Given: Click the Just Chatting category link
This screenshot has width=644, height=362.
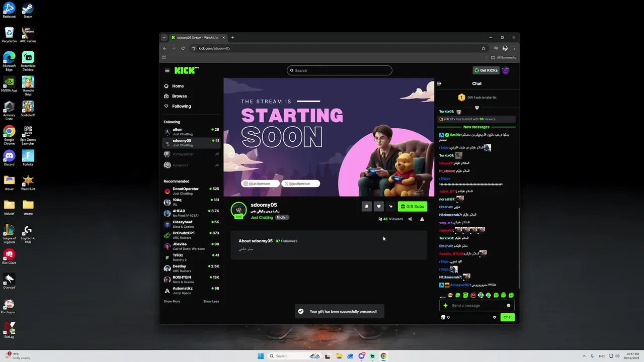Looking at the screenshot, I should [x=262, y=218].
